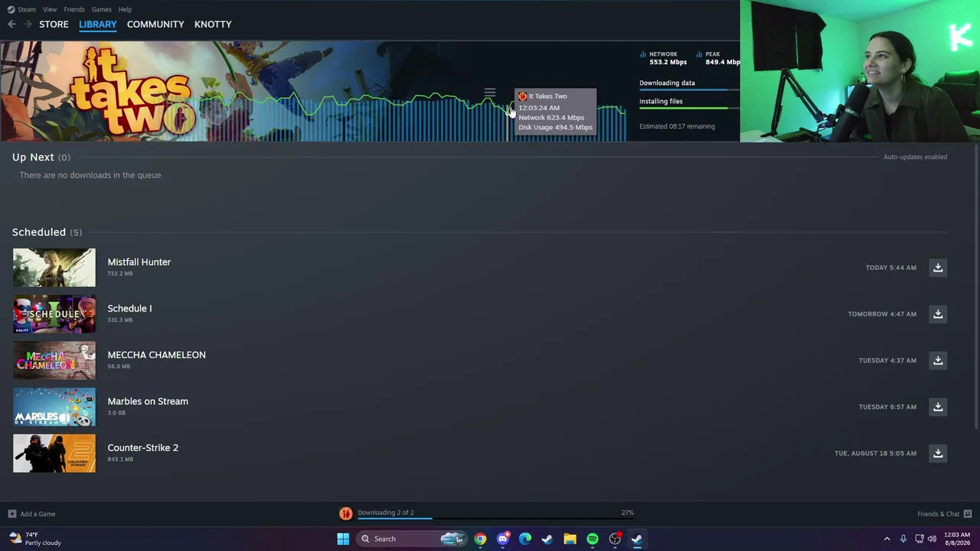Click the forward navigation arrow
980x551 pixels.
coord(28,24)
